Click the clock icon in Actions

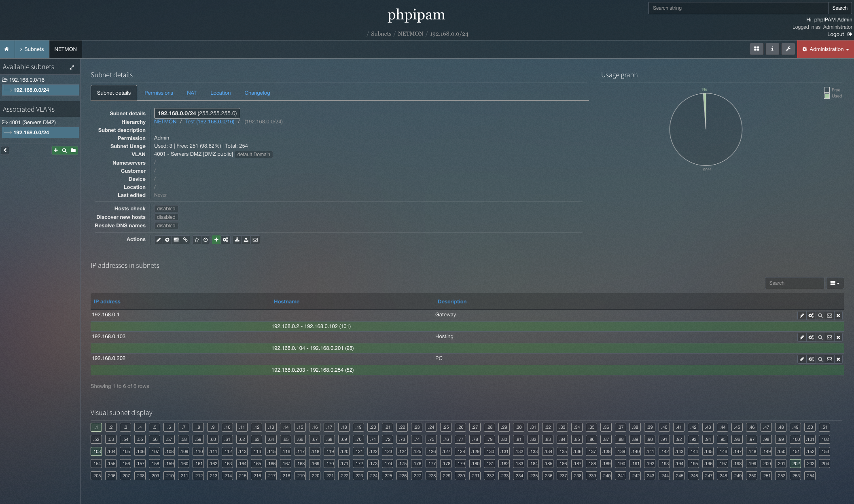206,240
